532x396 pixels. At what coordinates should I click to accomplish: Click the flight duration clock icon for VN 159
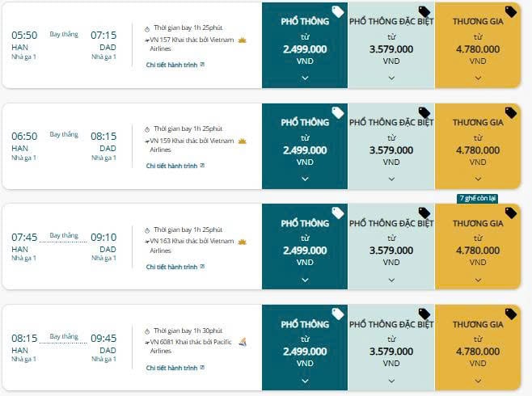point(146,128)
